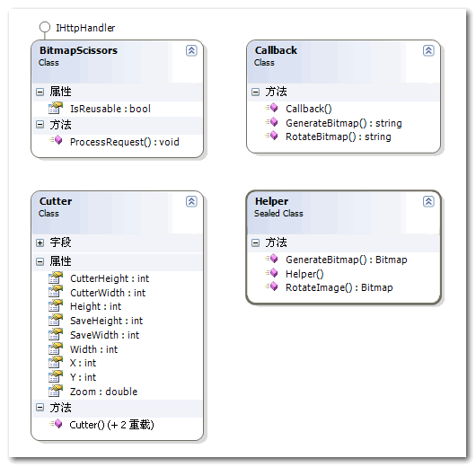Select 'ProcessRequest() : void' member
Screen dimensions: 476x467
coord(125,142)
